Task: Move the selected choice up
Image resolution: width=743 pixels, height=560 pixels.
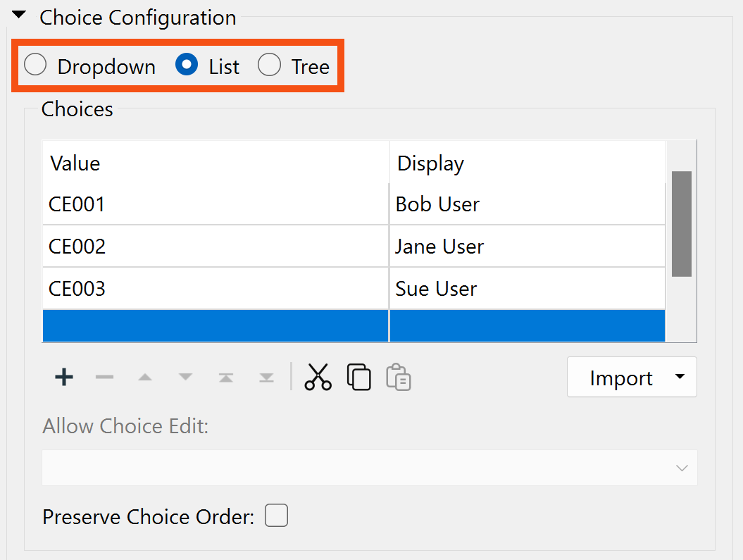Action: click(145, 377)
